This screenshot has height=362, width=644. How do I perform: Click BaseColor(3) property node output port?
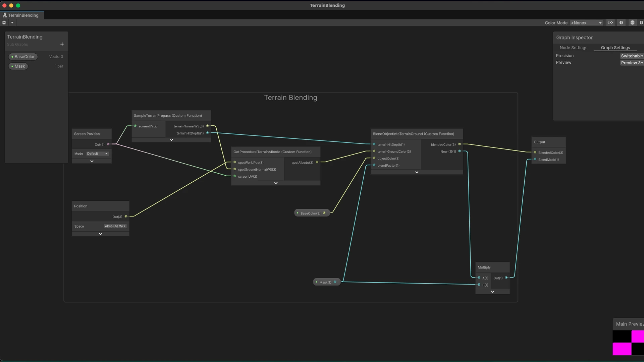click(324, 213)
